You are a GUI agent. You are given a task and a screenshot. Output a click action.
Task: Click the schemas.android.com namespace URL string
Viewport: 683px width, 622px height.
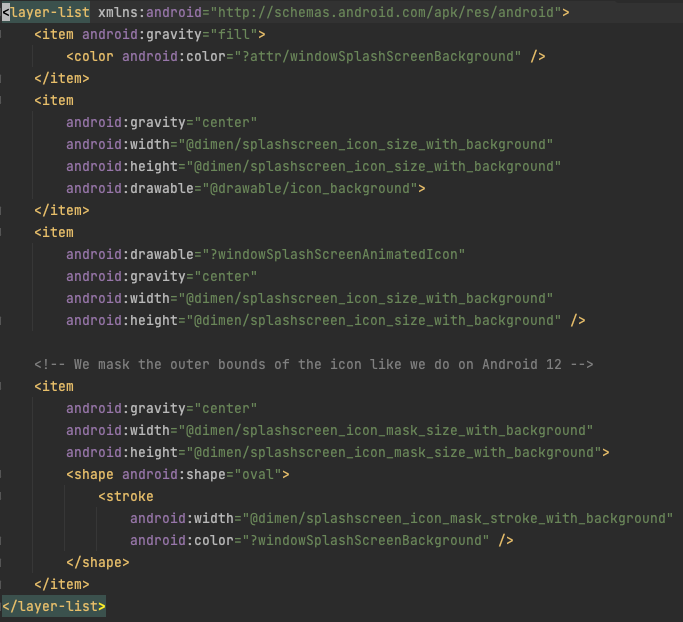[x=386, y=12]
